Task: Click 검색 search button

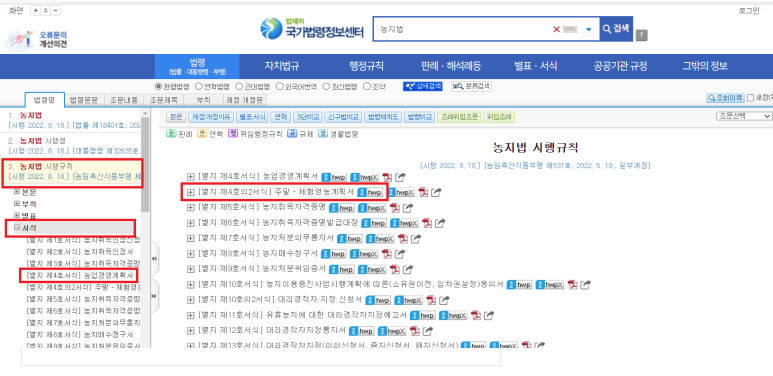Action: (x=616, y=29)
